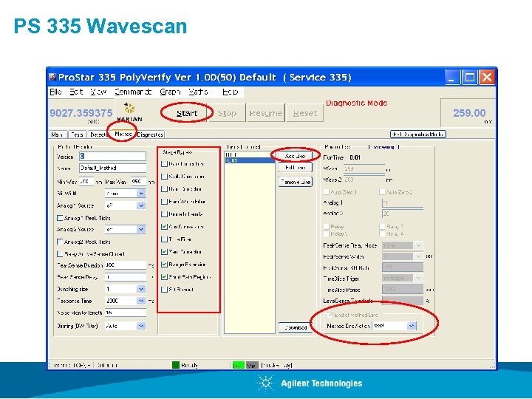The height and width of the screenshot is (399, 532).
Task: Toggle the Analog2 Peak Ticks checkbox
Action: coord(60,242)
